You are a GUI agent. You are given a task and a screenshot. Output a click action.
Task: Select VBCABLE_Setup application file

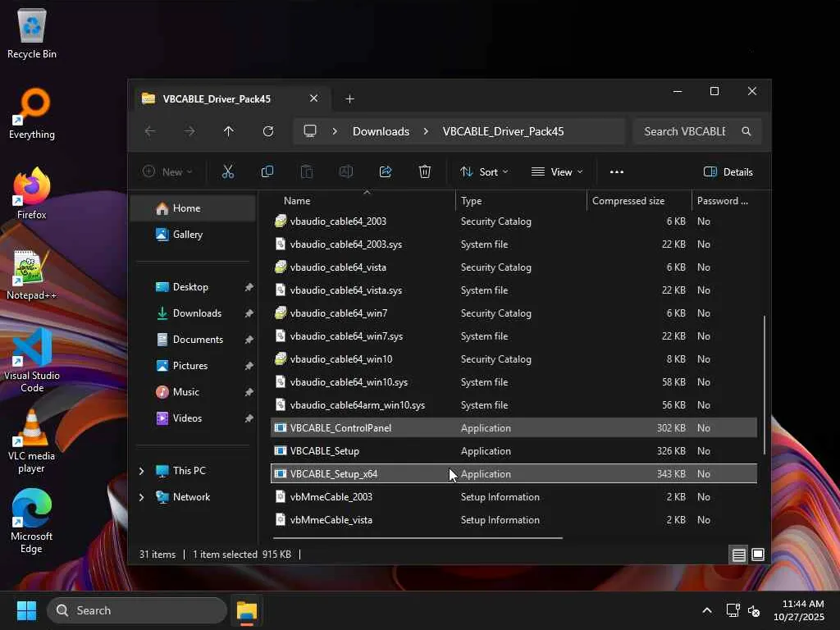[514, 451]
